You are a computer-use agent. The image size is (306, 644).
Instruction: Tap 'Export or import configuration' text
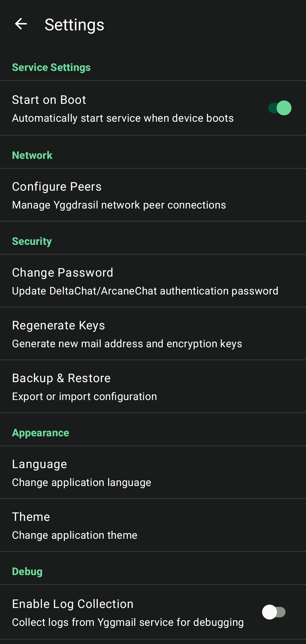pos(84,396)
